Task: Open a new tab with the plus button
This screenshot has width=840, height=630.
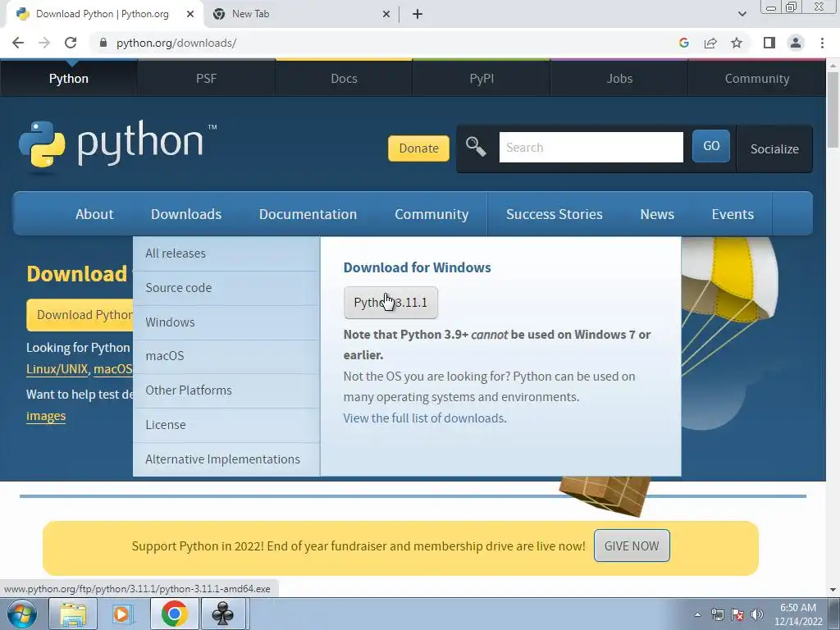Action: (x=418, y=14)
